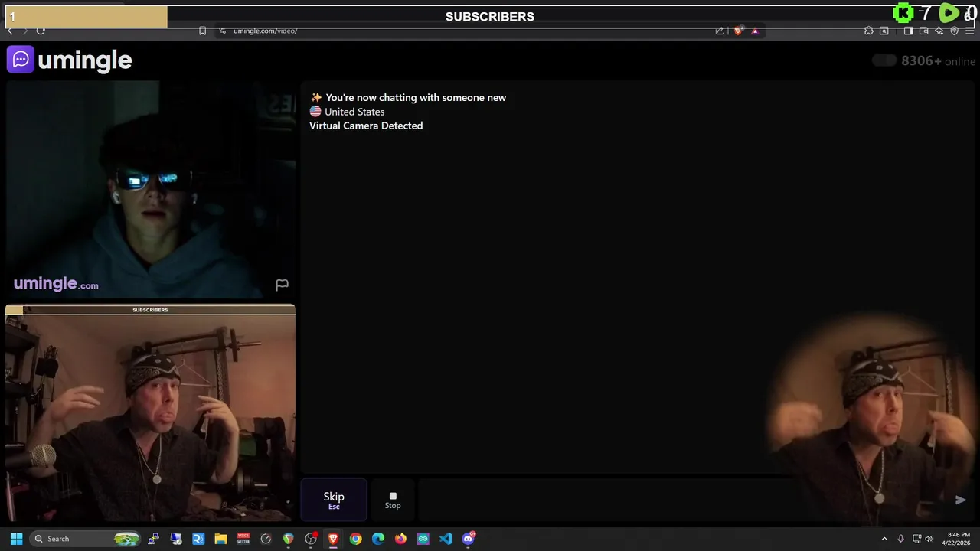The height and width of the screenshot is (551, 980).
Task: Open the site settings icon left of URL
Action: coord(222,31)
